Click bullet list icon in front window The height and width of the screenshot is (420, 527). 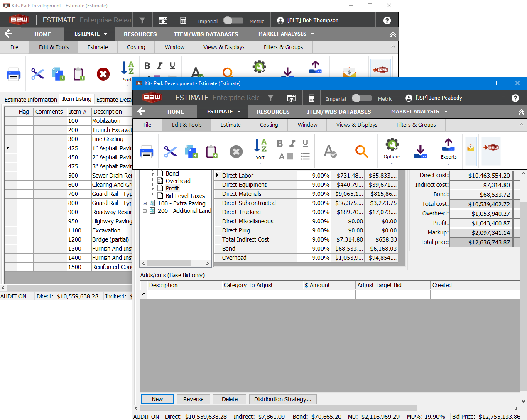click(x=305, y=156)
